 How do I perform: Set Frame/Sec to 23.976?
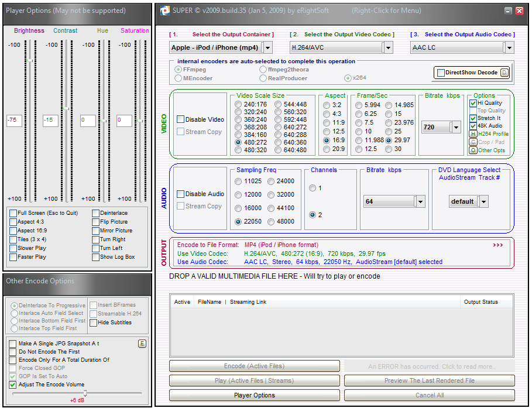pyautogui.click(x=389, y=122)
